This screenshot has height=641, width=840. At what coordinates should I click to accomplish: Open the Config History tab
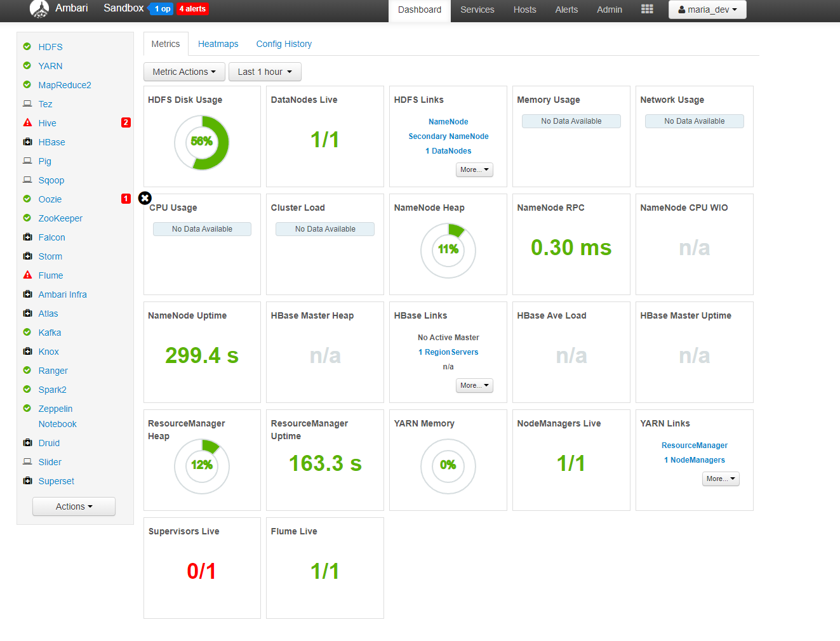point(284,44)
